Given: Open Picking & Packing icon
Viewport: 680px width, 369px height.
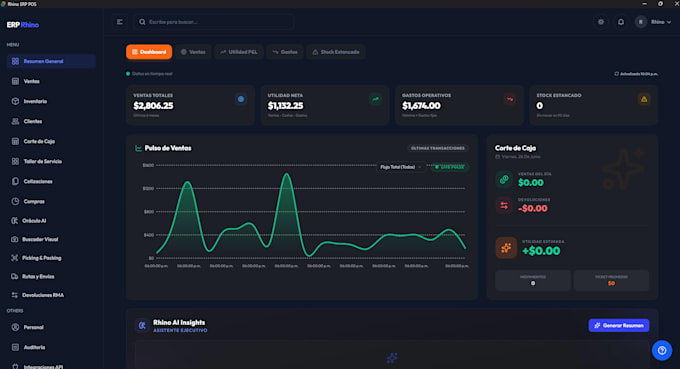Looking at the screenshot, I should 14,258.
